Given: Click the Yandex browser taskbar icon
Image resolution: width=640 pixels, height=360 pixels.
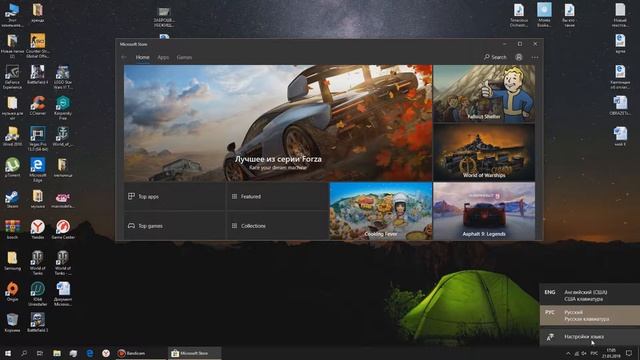Looking at the screenshot, I should coord(106,353).
